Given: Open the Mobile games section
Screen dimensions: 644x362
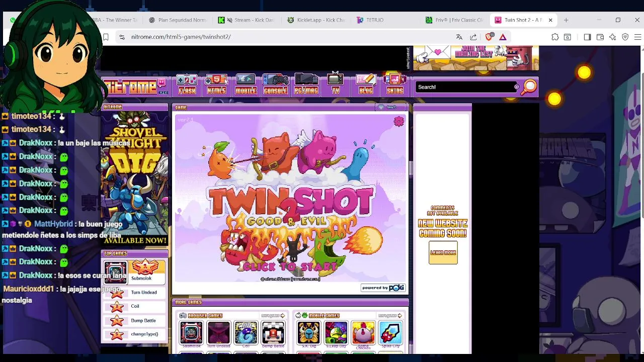Looking at the screenshot, I should pyautogui.click(x=246, y=84).
